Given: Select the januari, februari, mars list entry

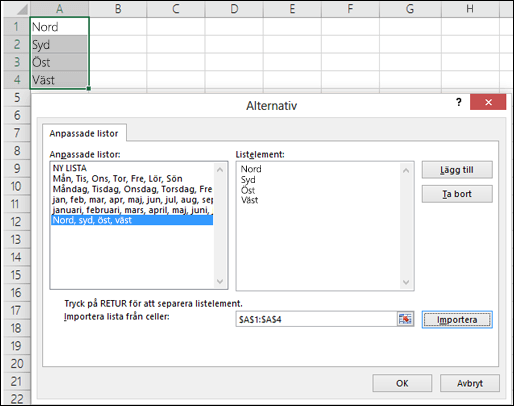Looking at the screenshot, I should [132, 210].
